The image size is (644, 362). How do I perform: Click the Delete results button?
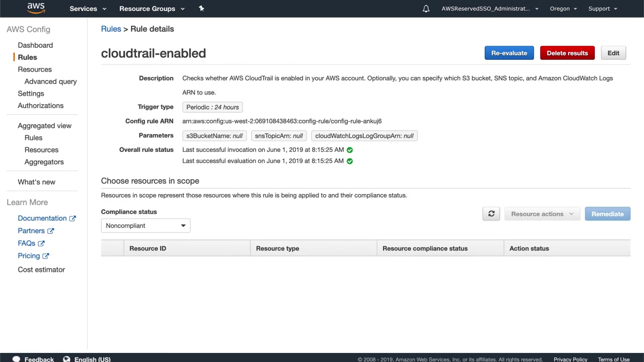[x=567, y=53]
